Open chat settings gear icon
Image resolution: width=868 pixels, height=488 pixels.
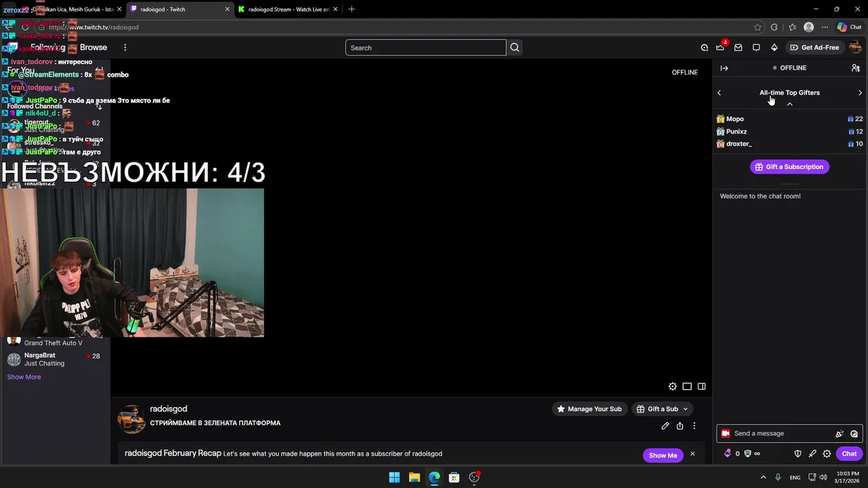point(827,453)
